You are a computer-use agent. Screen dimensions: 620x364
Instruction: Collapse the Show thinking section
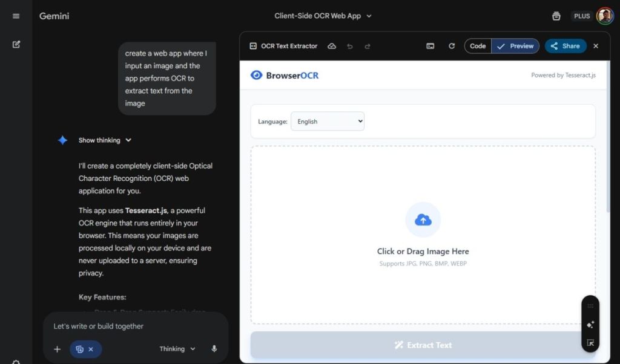105,140
